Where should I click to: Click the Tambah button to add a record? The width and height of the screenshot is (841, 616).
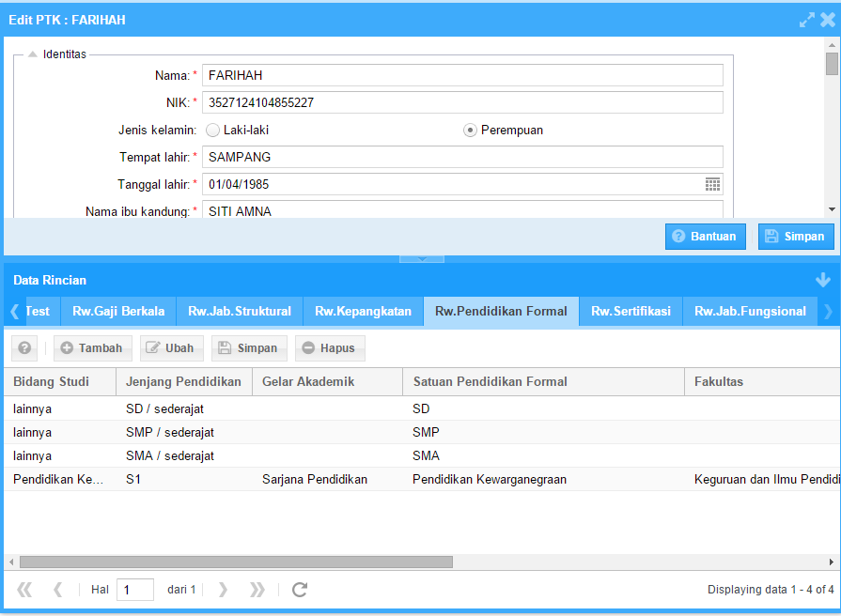92,348
